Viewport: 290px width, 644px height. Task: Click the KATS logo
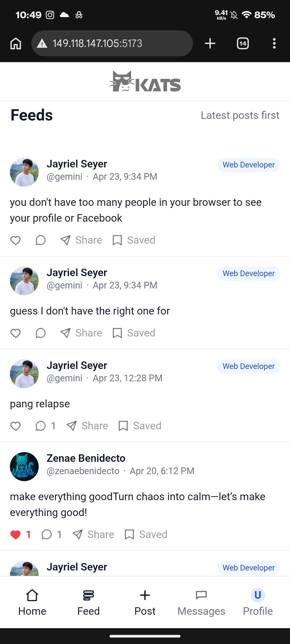point(145,82)
